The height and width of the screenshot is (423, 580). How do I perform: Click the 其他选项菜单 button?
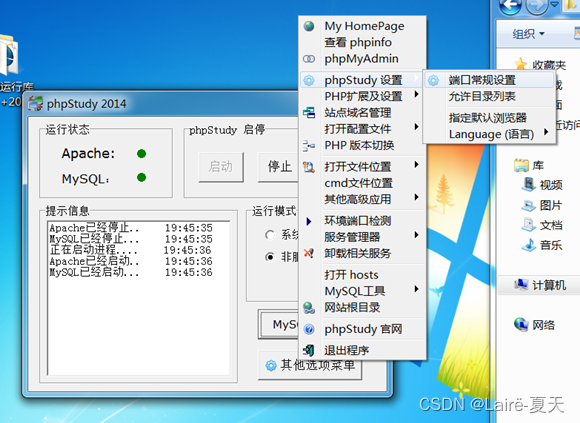coord(310,365)
